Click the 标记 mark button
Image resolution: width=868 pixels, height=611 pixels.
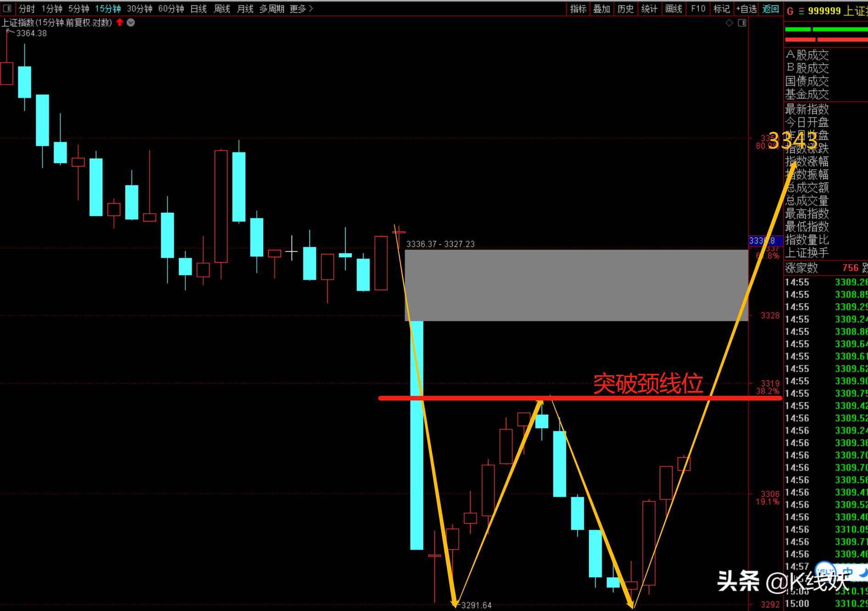click(722, 9)
